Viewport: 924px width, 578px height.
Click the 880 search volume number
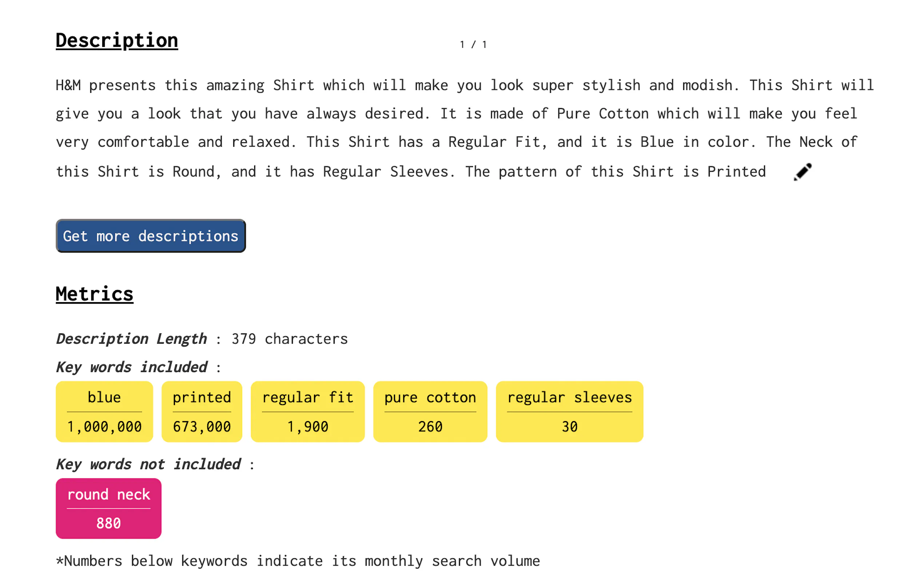coord(108,523)
